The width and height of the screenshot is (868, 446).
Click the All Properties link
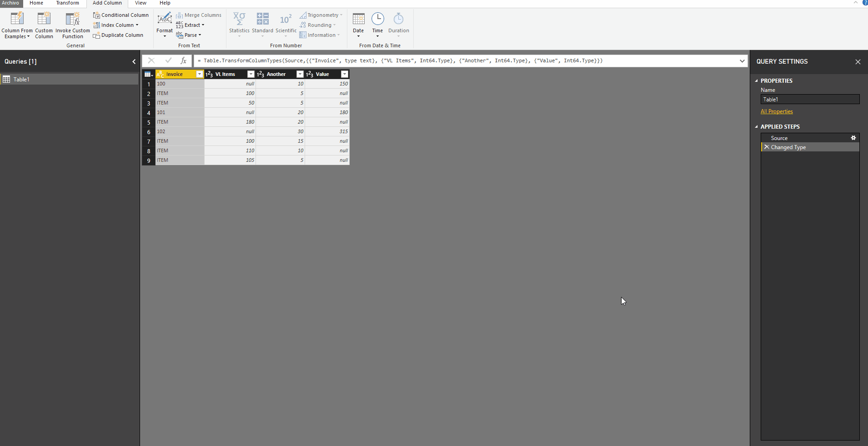click(x=777, y=111)
